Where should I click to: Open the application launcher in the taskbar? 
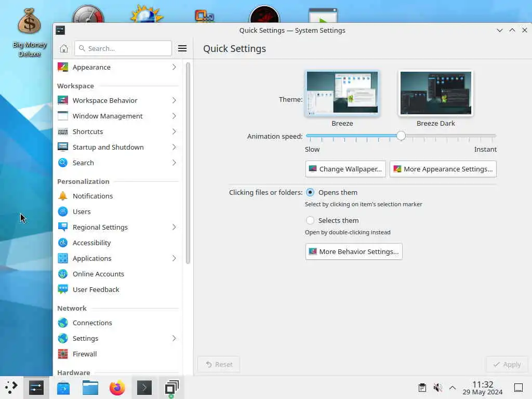[x=11, y=388]
